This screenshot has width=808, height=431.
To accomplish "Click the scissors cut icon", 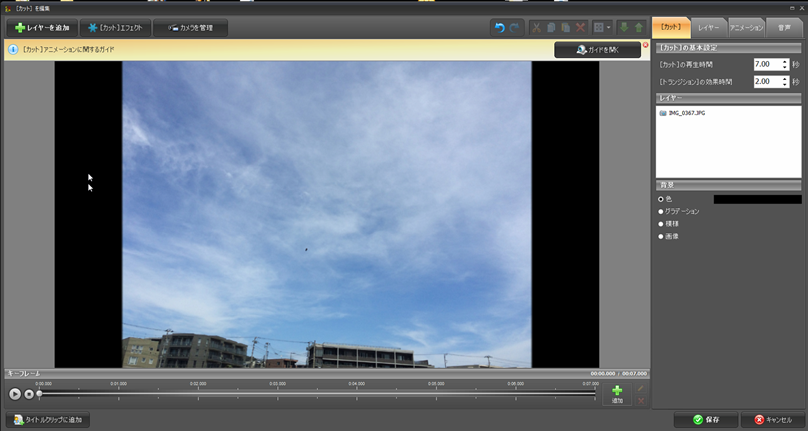I will [537, 27].
